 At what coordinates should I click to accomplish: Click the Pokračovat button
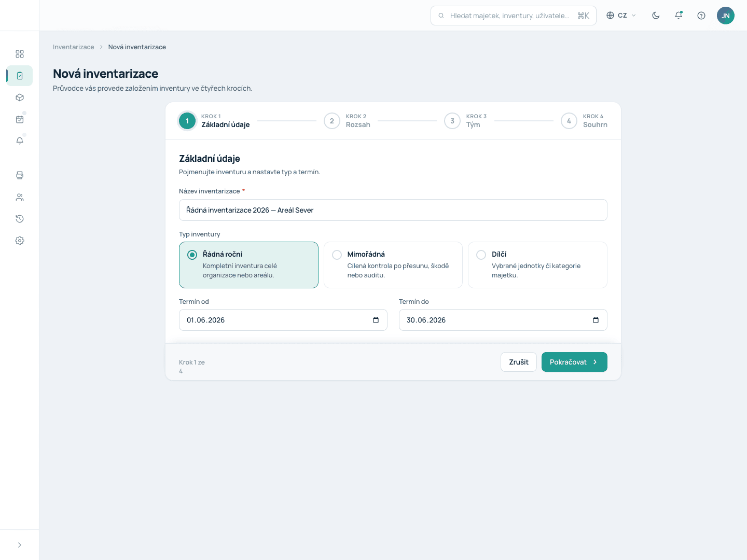574,362
